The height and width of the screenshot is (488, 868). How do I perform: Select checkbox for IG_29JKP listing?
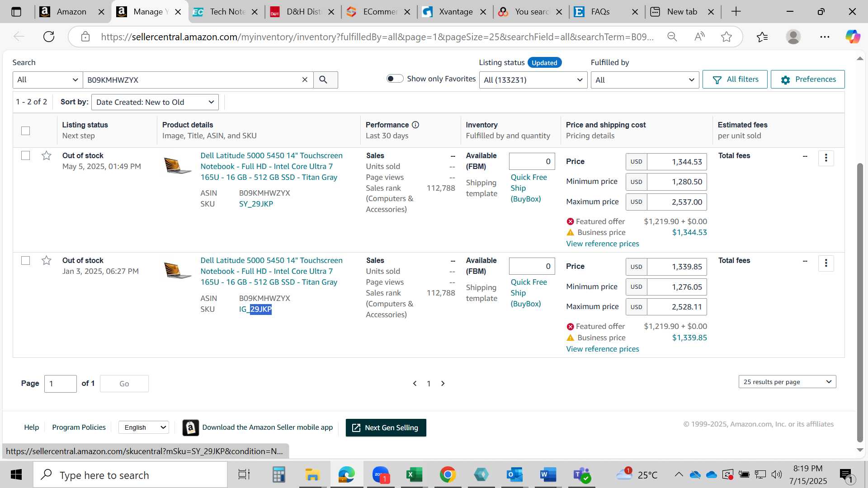pos(26,261)
